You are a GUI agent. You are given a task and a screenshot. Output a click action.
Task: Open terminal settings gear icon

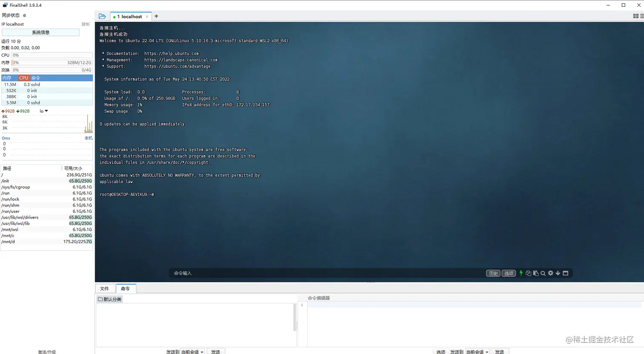tap(550, 273)
